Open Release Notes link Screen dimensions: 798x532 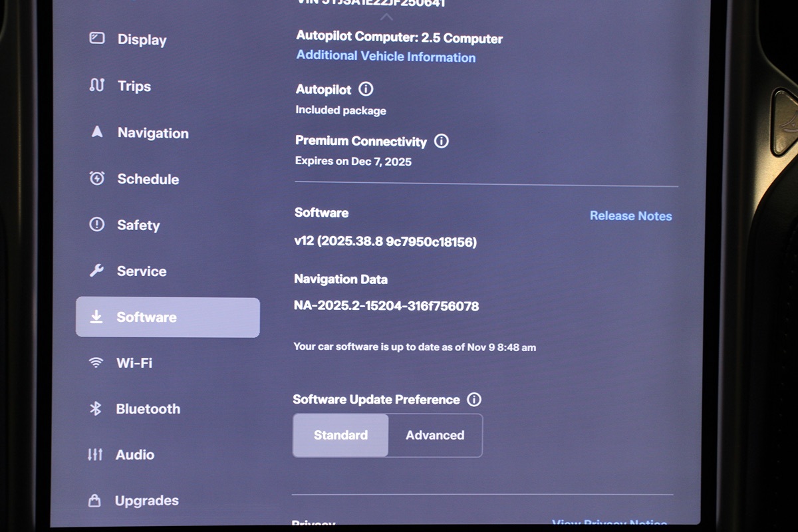coord(630,216)
